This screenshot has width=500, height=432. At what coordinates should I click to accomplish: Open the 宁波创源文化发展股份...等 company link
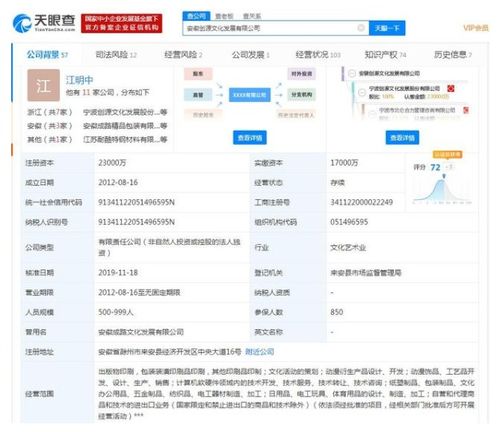(x=125, y=112)
